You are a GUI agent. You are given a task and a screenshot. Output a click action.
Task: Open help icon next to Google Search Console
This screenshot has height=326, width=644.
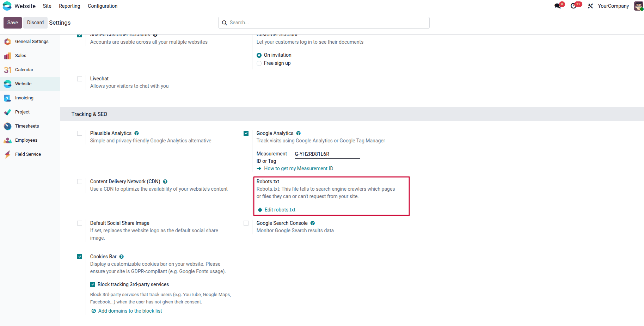coord(313,223)
